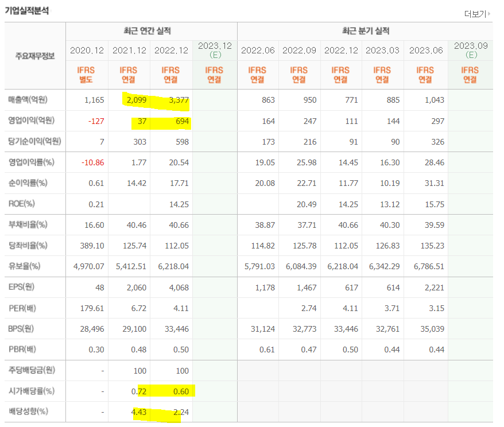The height and width of the screenshot is (427, 504).
Task: Click the ROE value 20.49
Action: click(x=307, y=204)
